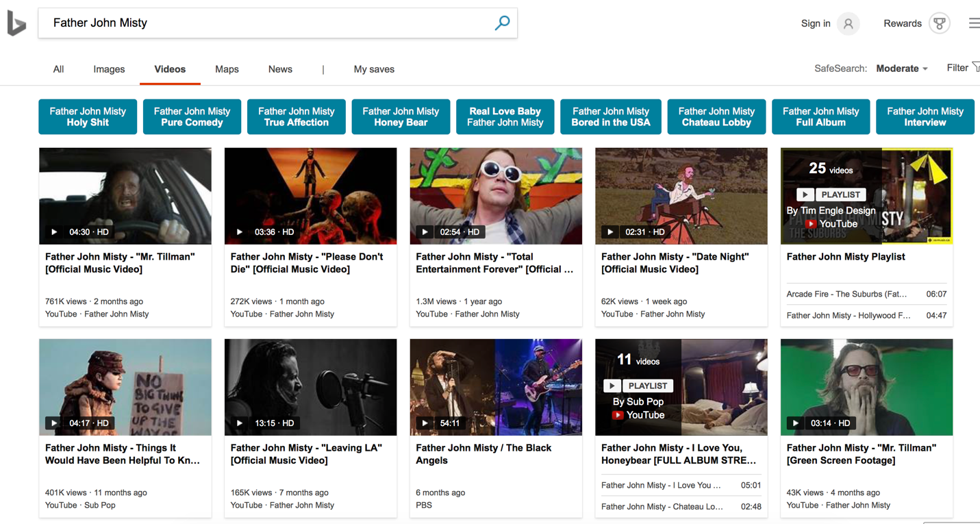Select Bored in the USA suggestion
This screenshot has width=980, height=524.
pos(611,116)
